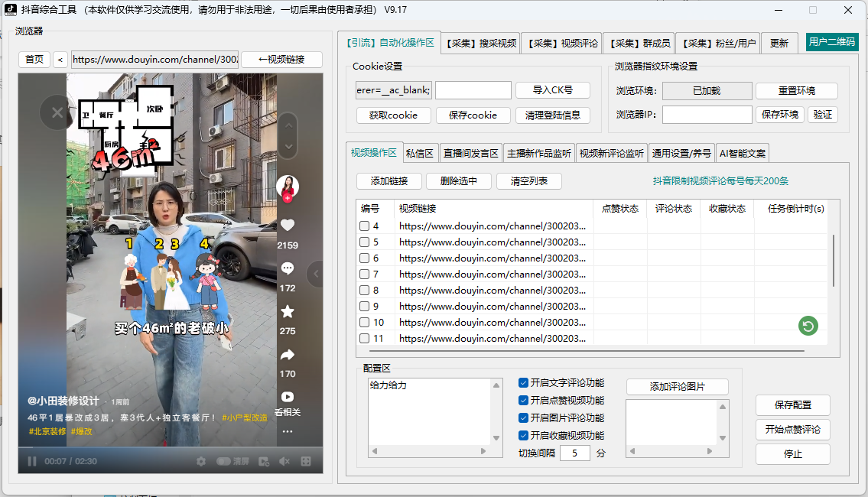Switch to the 私信区 tab
The image size is (868, 497).
420,152
